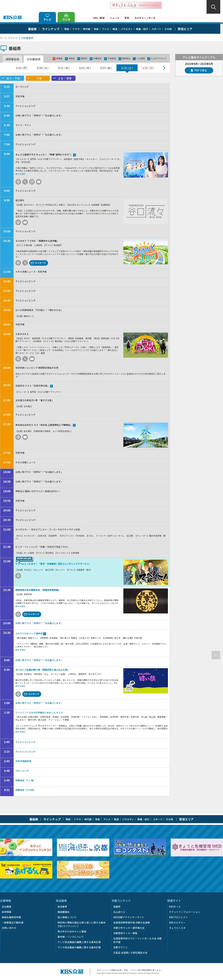Open the KYOTO ローカルCMコンテスト banner
This screenshot has height=980, width=223.
[x=83, y=870]
